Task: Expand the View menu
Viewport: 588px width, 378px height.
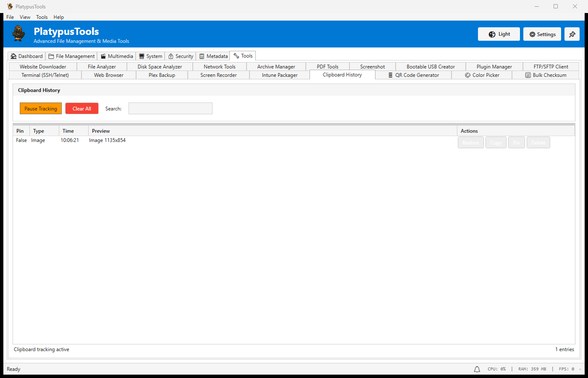Action: pyautogui.click(x=25, y=17)
